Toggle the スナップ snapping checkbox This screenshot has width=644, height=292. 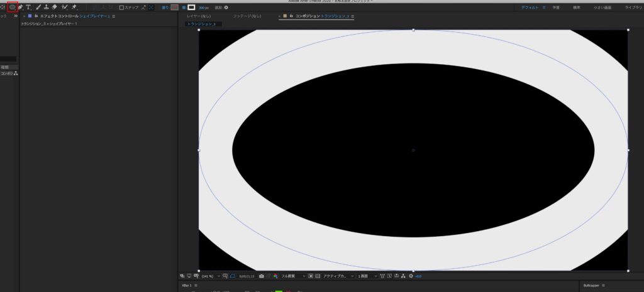tap(121, 8)
